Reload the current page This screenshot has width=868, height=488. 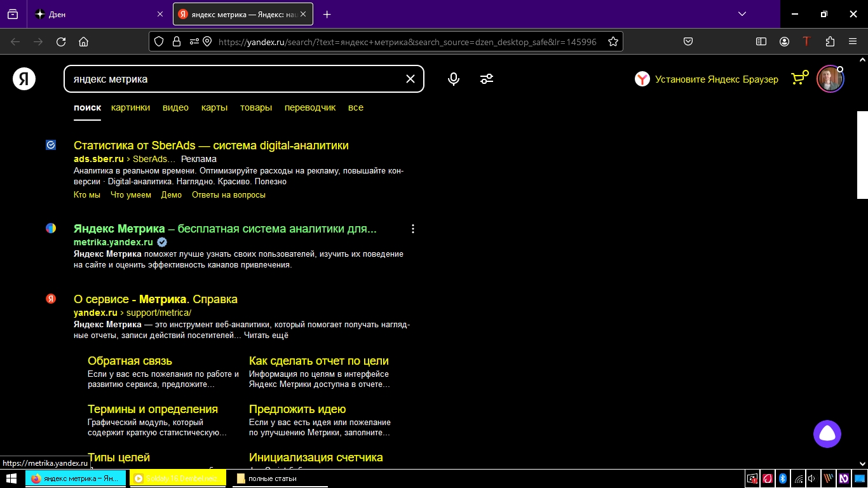(x=61, y=41)
